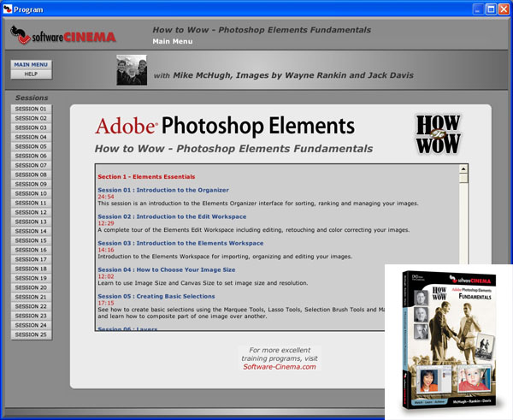
Task: Launch SESSION 16 button
Action: (x=31, y=250)
